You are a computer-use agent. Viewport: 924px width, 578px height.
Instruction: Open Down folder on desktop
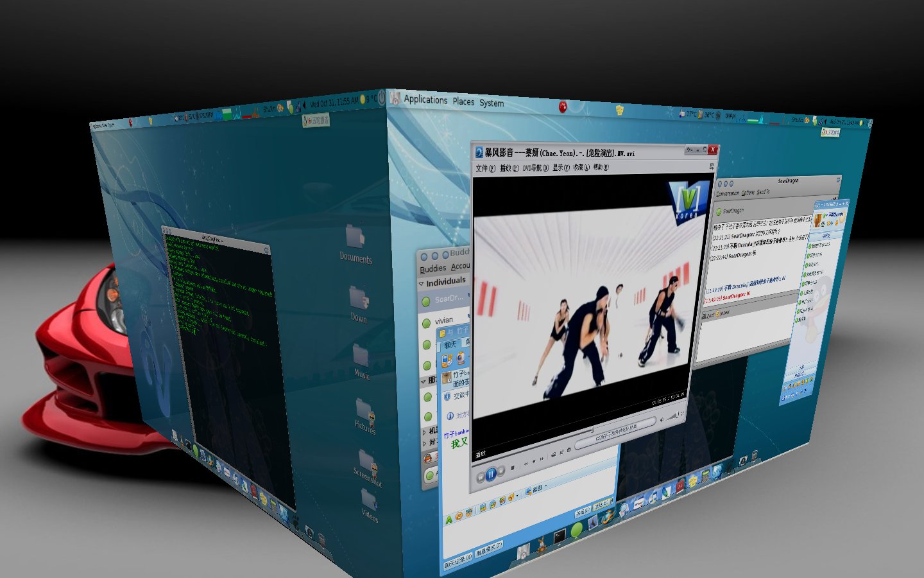tap(359, 302)
